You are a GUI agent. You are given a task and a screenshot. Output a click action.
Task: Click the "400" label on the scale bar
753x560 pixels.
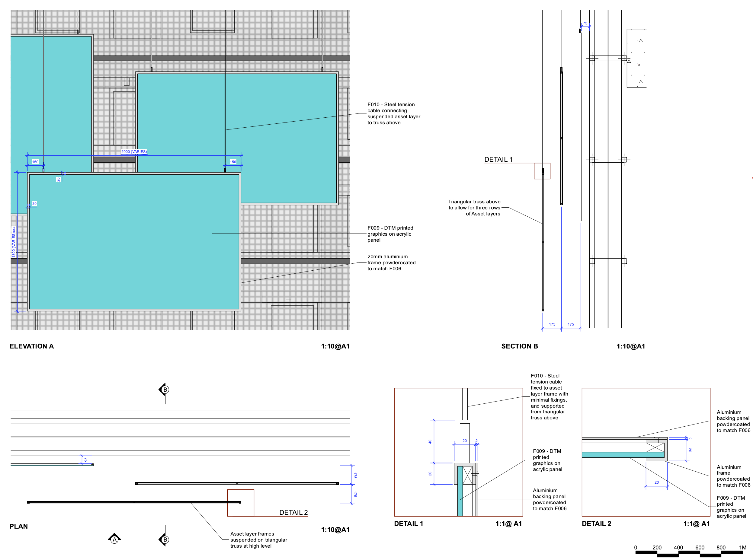678,547
